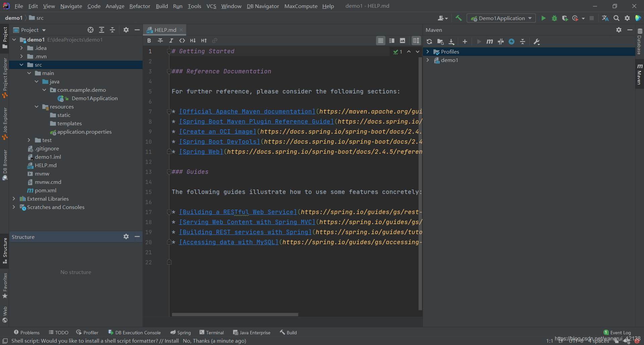Build project with hammer icon
This screenshot has width=644, height=345.
pyautogui.click(x=459, y=18)
